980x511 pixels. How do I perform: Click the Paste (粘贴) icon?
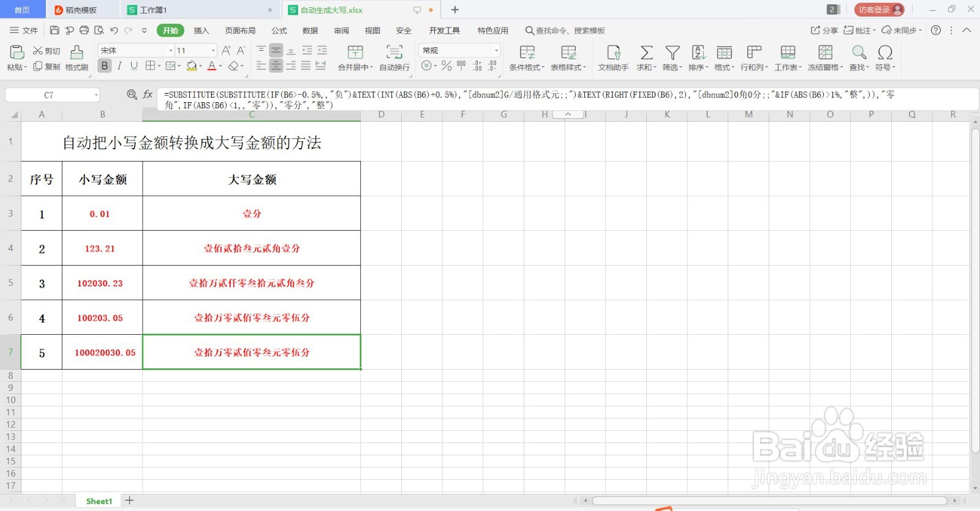(x=17, y=52)
